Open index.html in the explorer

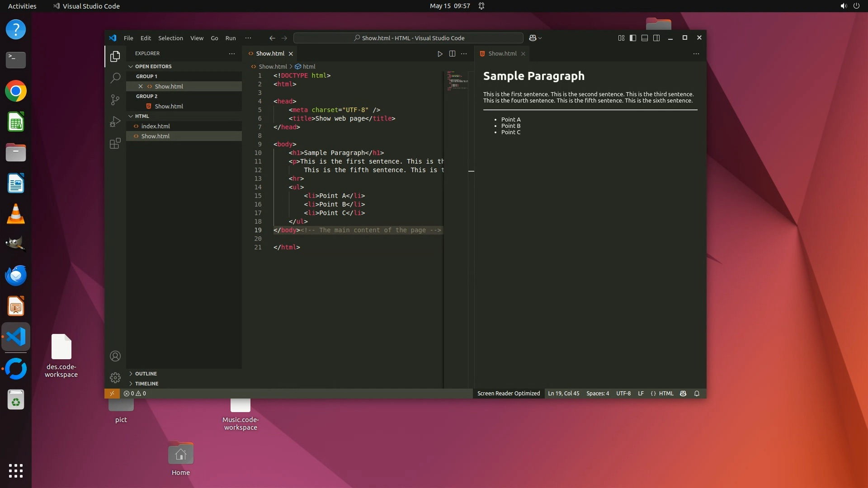point(156,126)
